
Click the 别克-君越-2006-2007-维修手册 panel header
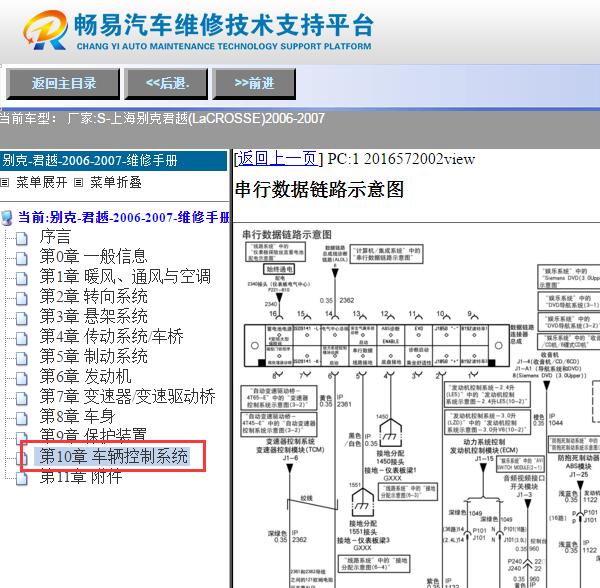pos(113,161)
